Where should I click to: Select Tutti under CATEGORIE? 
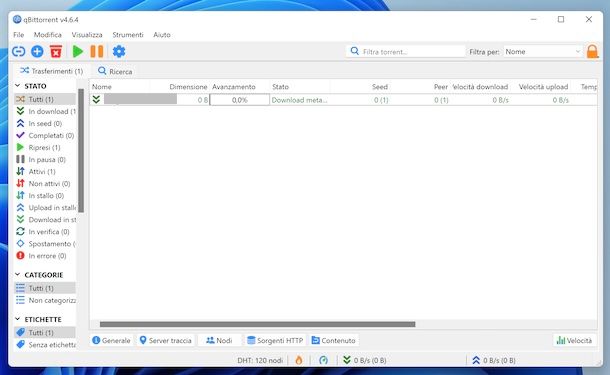[x=45, y=288]
